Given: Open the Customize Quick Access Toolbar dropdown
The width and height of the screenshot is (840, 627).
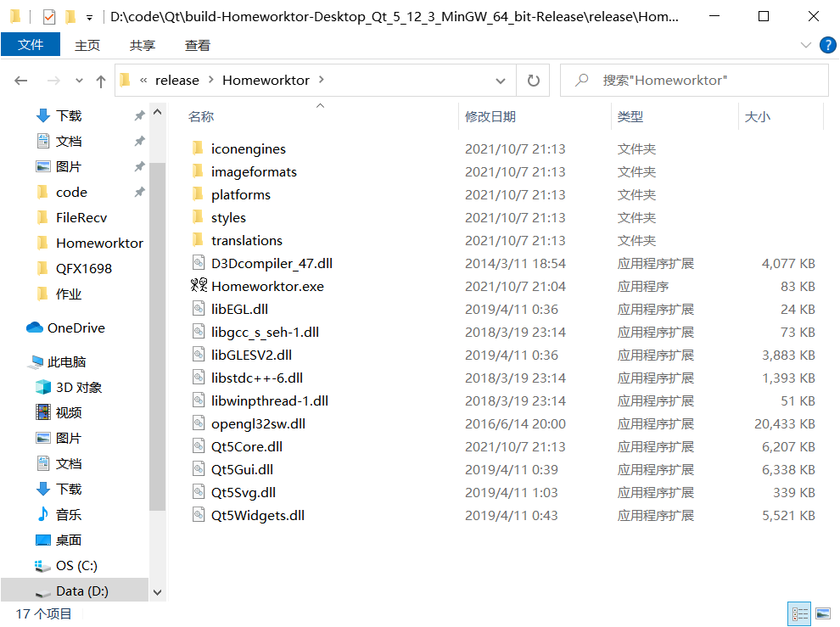Looking at the screenshot, I should pos(89,18).
